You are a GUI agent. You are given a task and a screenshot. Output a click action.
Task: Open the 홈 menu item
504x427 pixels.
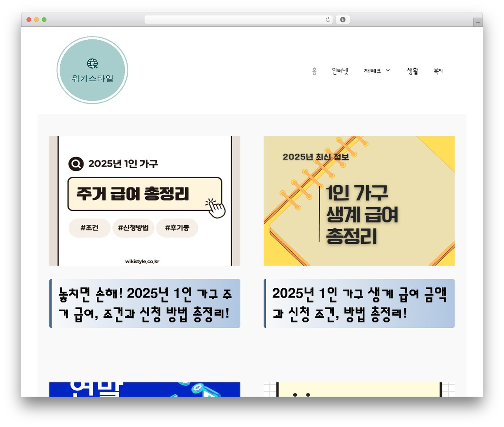[x=314, y=71]
